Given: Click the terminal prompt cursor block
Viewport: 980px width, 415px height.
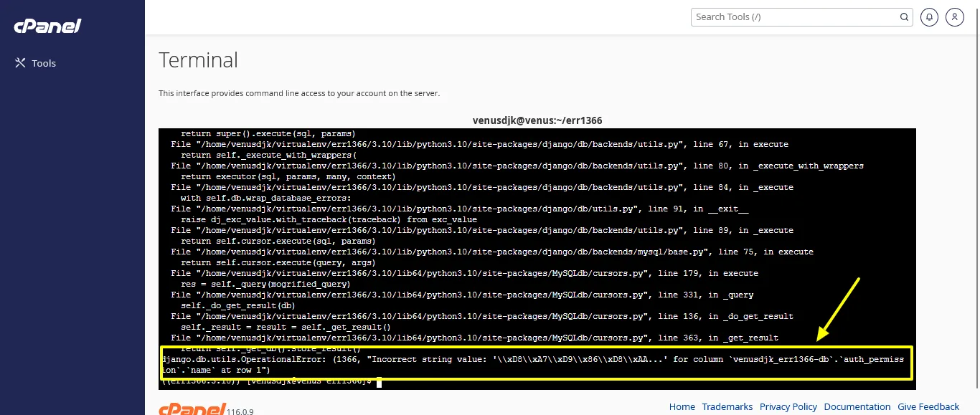Looking at the screenshot, I should click(380, 381).
